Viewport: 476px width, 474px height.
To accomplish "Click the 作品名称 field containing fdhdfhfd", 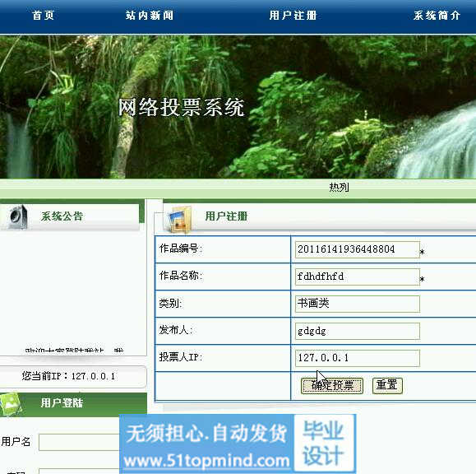I will pyautogui.click(x=358, y=276).
